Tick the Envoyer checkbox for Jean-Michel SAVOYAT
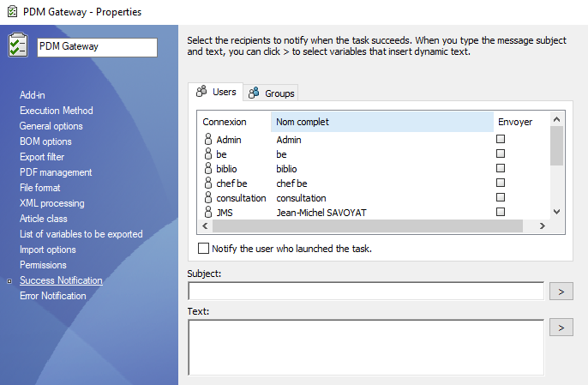Viewport: 588px width, 385px height. click(x=501, y=212)
